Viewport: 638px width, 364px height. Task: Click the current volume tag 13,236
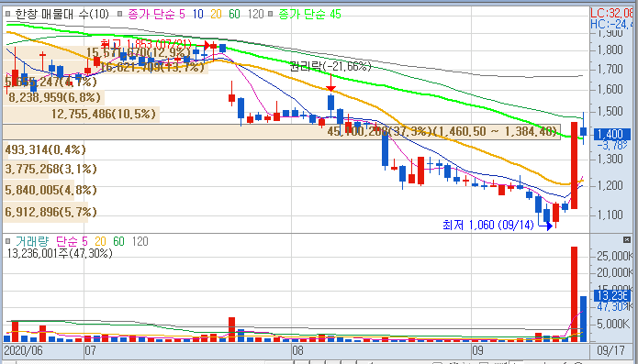point(612,296)
